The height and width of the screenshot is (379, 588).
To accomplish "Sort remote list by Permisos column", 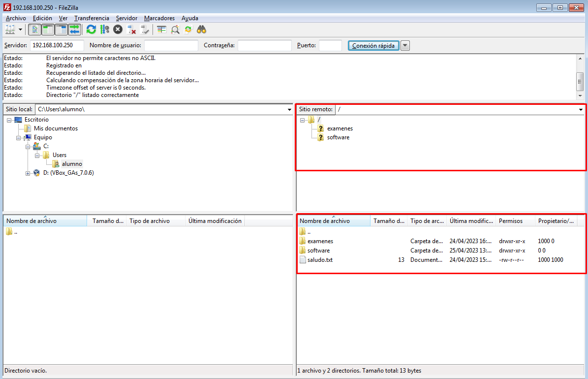I will 515,221.
